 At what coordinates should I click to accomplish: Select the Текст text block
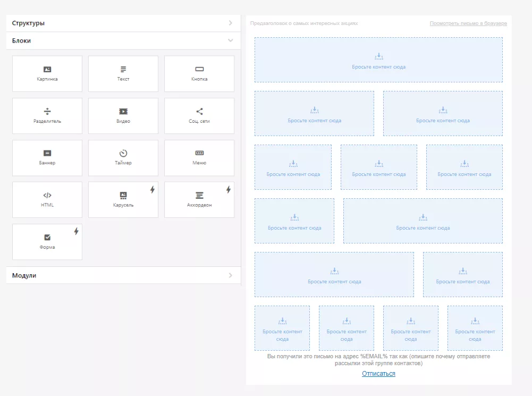click(x=123, y=74)
